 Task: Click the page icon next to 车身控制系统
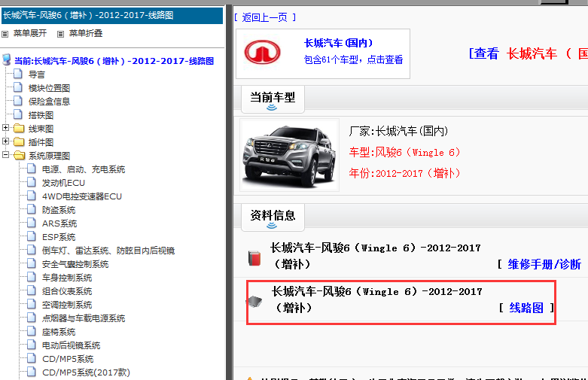click(x=32, y=277)
